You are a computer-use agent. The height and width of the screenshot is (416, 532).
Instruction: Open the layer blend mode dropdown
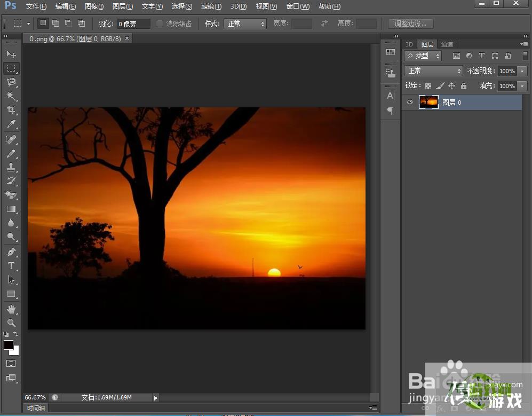click(433, 71)
